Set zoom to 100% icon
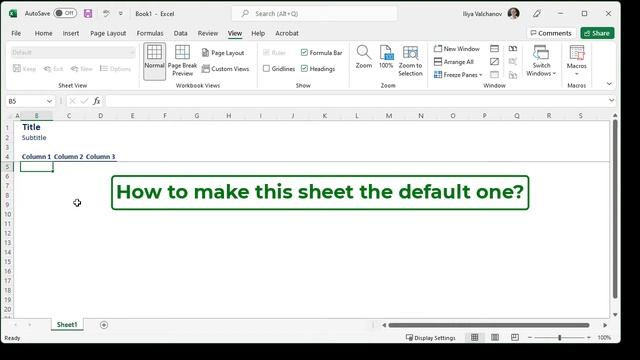The height and width of the screenshot is (360, 640). click(386, 57)
